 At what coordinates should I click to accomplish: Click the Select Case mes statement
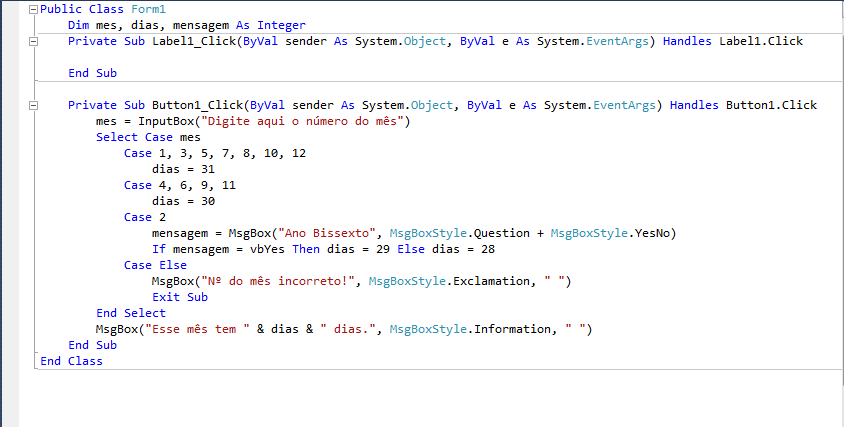tap(148, 137)
